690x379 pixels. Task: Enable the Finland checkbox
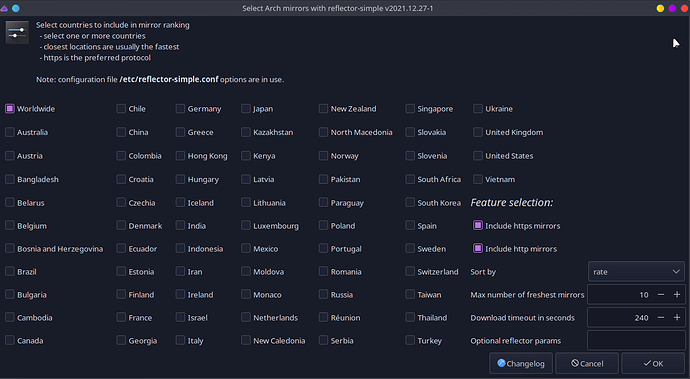[x=121, y=294]
